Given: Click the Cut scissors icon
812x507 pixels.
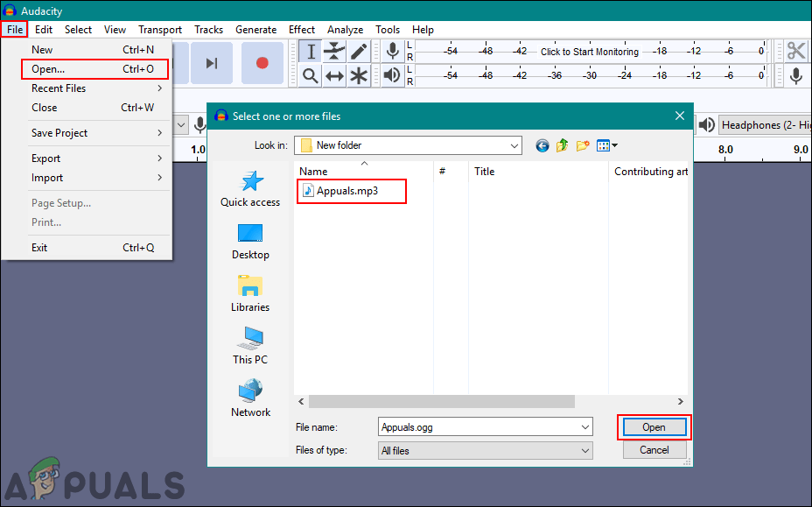Looking at the screenshot, I should [x=795, y=50].
